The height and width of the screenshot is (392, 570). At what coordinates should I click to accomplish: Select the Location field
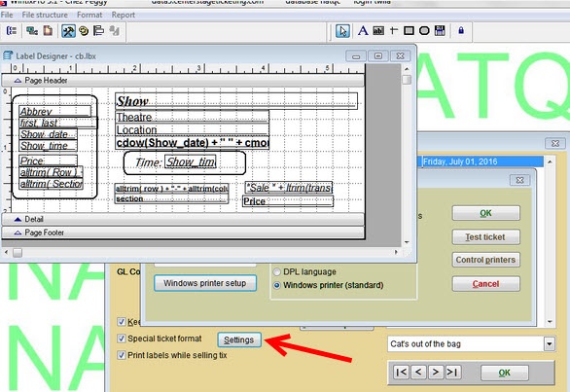click(x=192, y=129)
